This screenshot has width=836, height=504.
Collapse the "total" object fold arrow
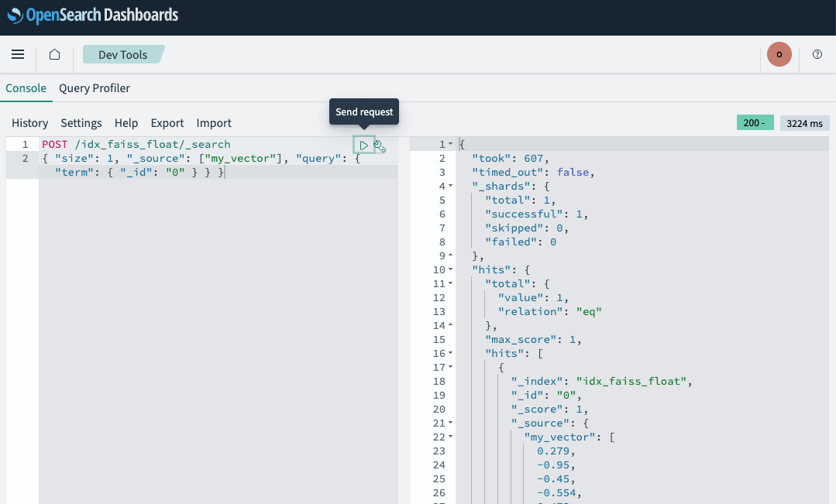tap(450, 283)
